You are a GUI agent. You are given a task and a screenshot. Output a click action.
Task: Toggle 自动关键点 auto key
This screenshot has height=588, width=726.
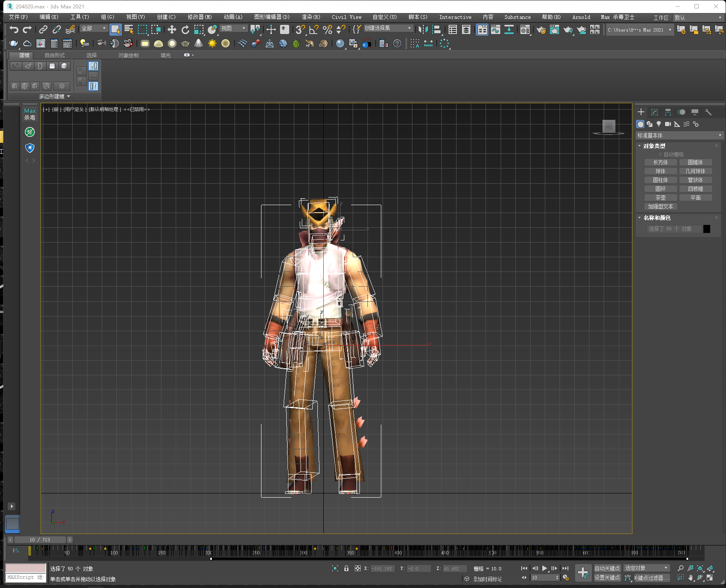pos(607,568)
